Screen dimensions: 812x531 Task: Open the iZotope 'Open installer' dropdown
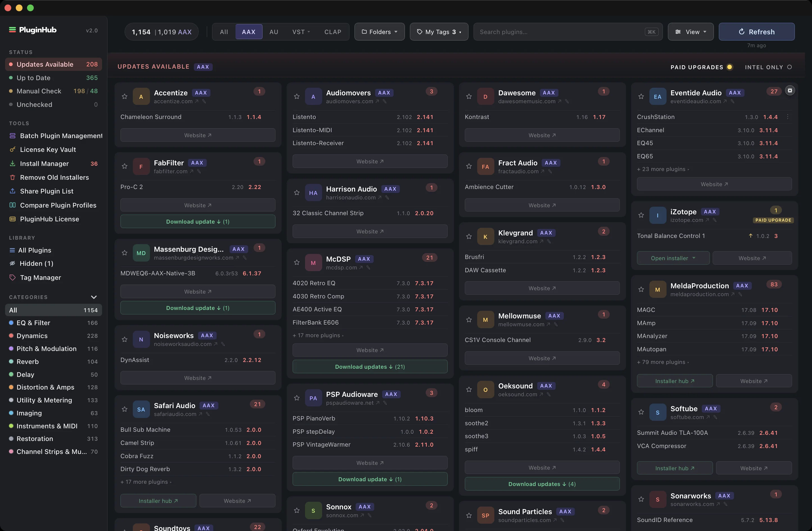pyautogui.click(x=673, y=258)
